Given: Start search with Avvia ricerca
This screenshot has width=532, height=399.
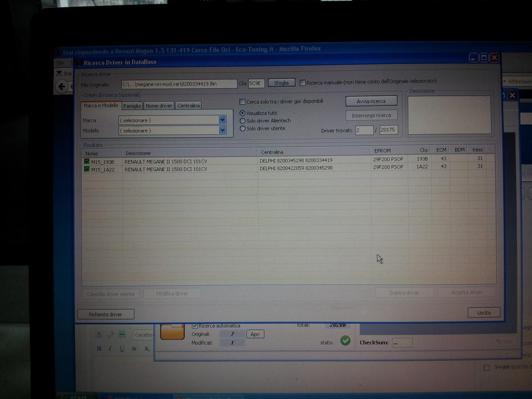Looking at the screenshot, I should point(371,101).
